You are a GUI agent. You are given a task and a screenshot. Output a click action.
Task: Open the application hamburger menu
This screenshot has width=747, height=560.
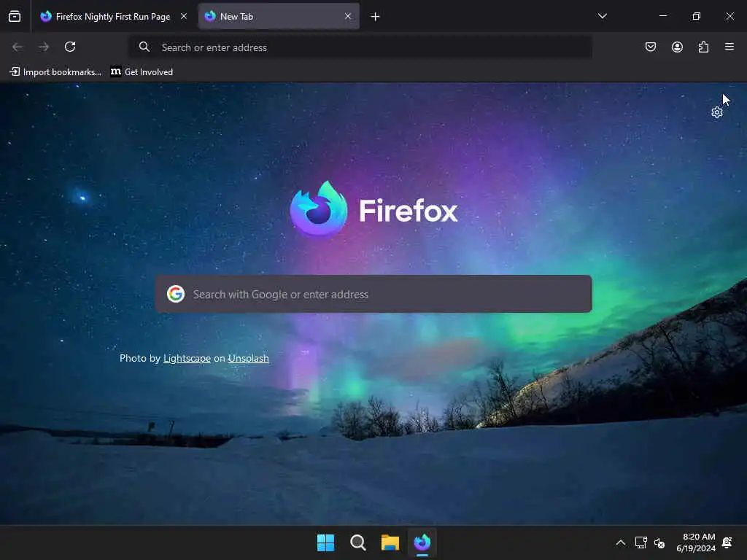tap(729, 47)
